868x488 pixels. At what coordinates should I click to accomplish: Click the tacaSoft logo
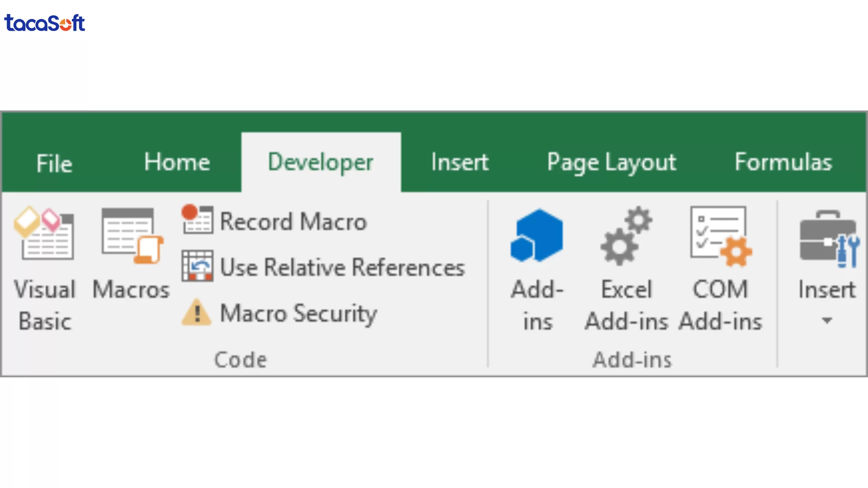coord(44,23)
